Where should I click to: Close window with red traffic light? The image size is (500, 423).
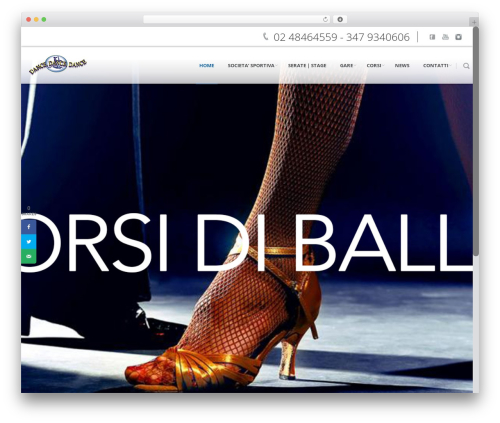pos(29,20)
